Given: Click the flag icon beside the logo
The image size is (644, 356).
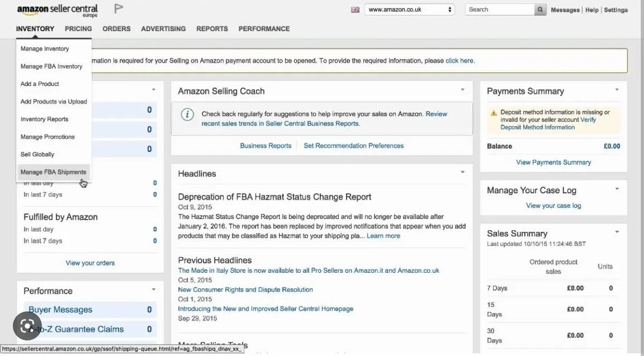Looking at the screenshot, I should 119,9.
